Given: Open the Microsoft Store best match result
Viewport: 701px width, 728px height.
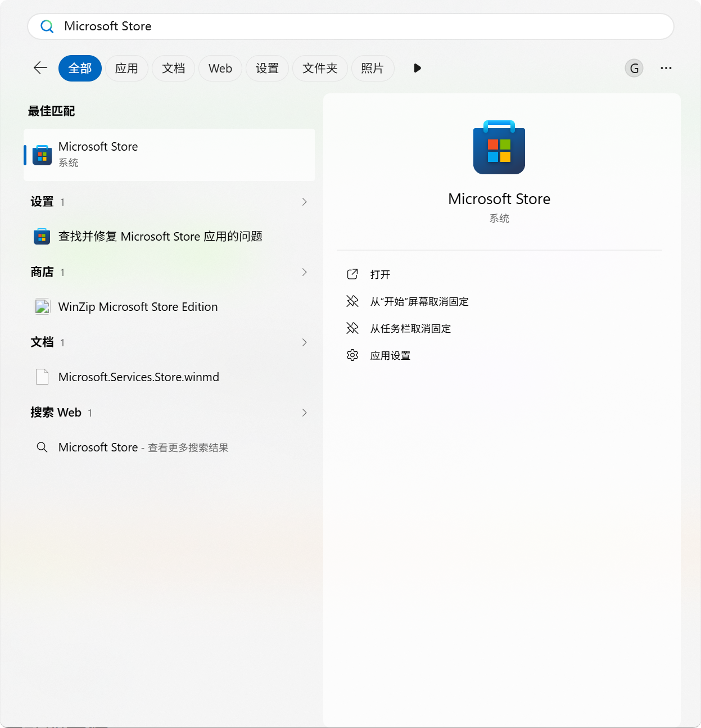Looking at the screenshot, I should [x=169, y=155].
